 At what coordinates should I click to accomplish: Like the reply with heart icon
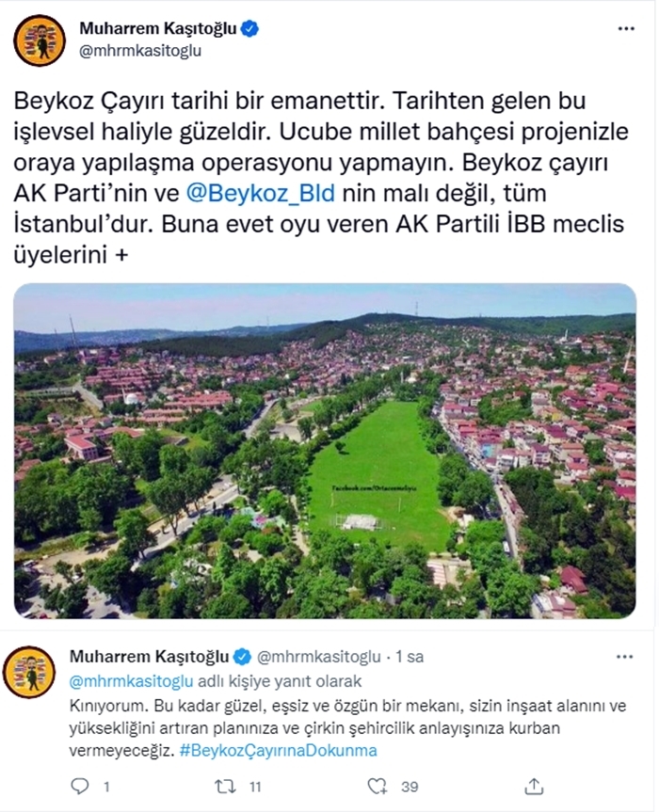[378, 787]
